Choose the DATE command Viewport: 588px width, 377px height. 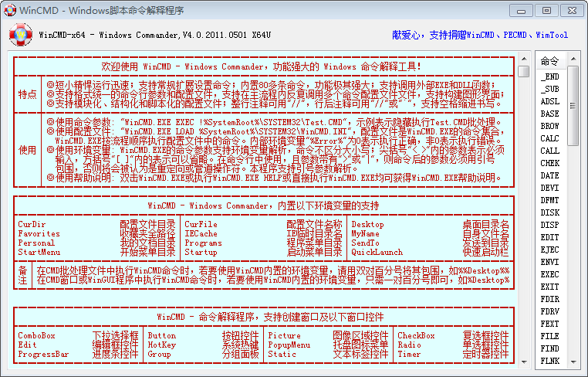click(549, 175)
